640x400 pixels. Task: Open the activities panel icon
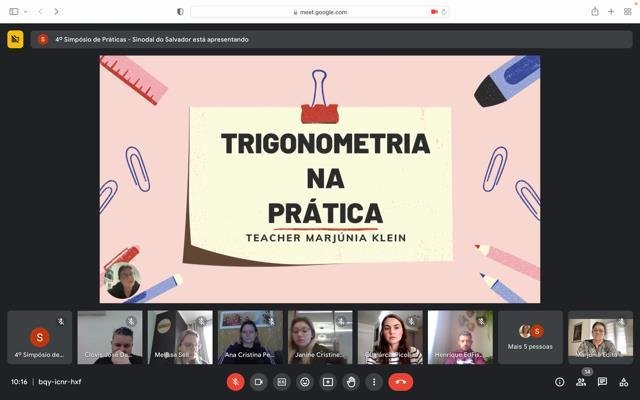click(x=624, y=382)
